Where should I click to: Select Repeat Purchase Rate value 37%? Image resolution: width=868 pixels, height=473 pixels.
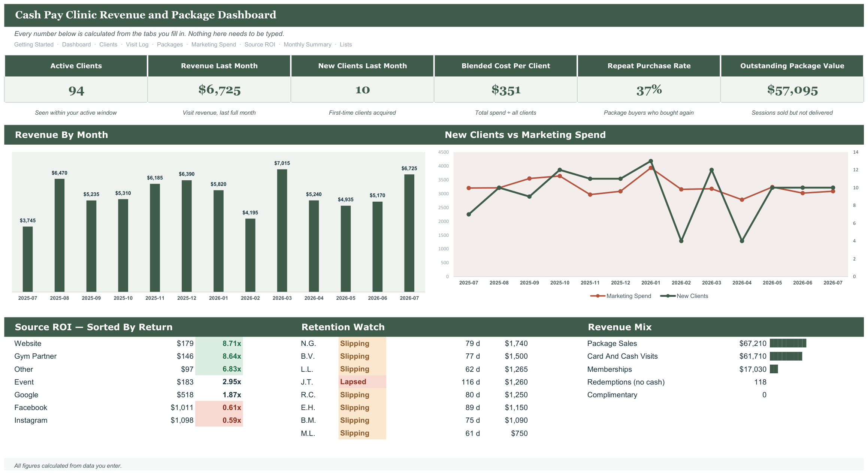649,90
